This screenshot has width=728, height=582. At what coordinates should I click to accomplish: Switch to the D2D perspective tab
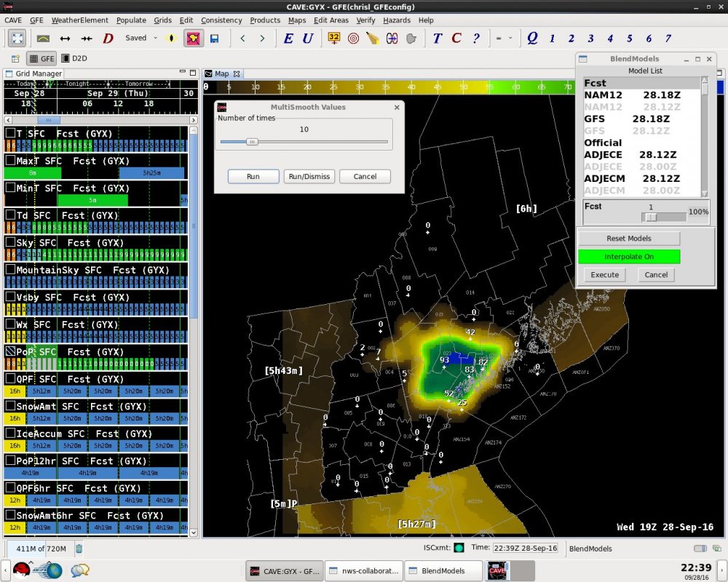[74, 58]
